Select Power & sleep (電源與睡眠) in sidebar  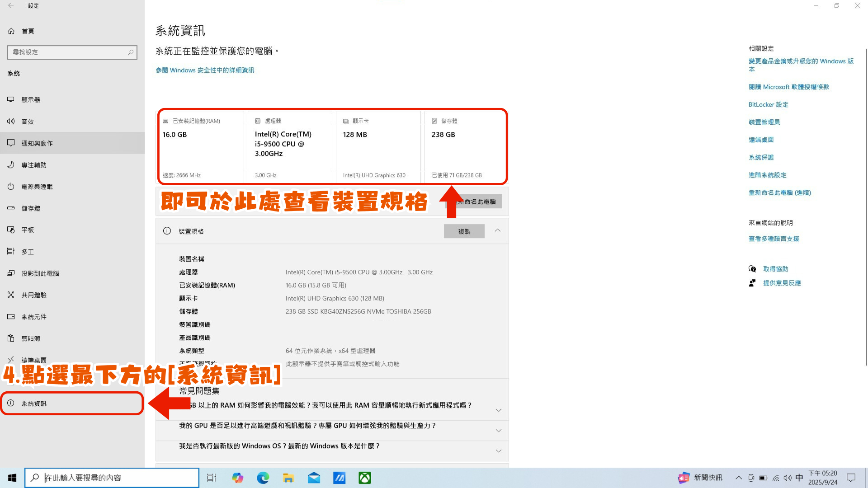tap(37, 187)
